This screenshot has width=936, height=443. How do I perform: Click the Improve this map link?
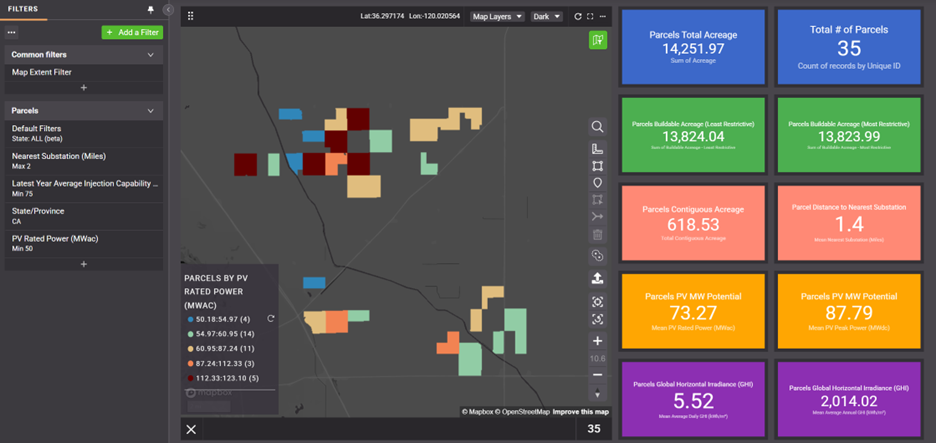[x=580, y=412]
